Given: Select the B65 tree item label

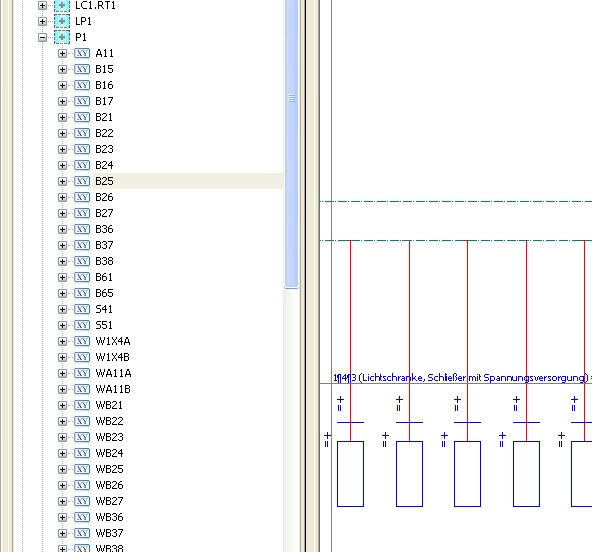Looking at the screenshot, I should click(104, 293).
